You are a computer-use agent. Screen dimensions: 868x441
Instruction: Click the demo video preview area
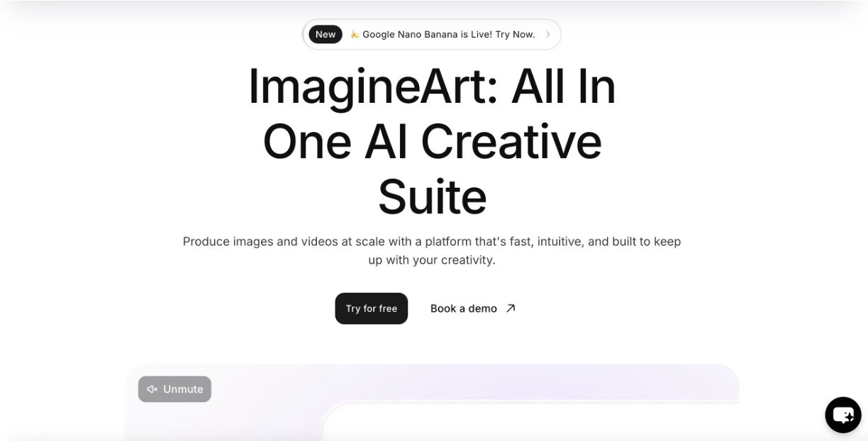433,402
